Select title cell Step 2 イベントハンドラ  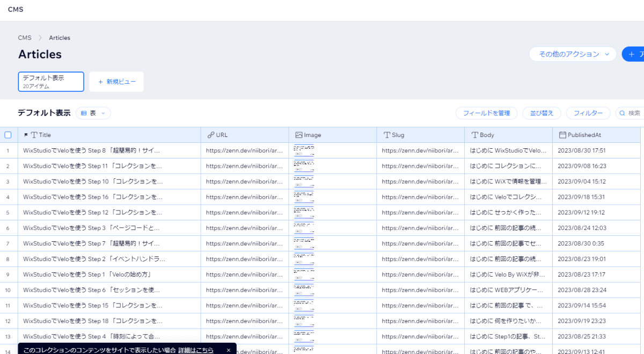pyautogui.click(x=109, y=259)
